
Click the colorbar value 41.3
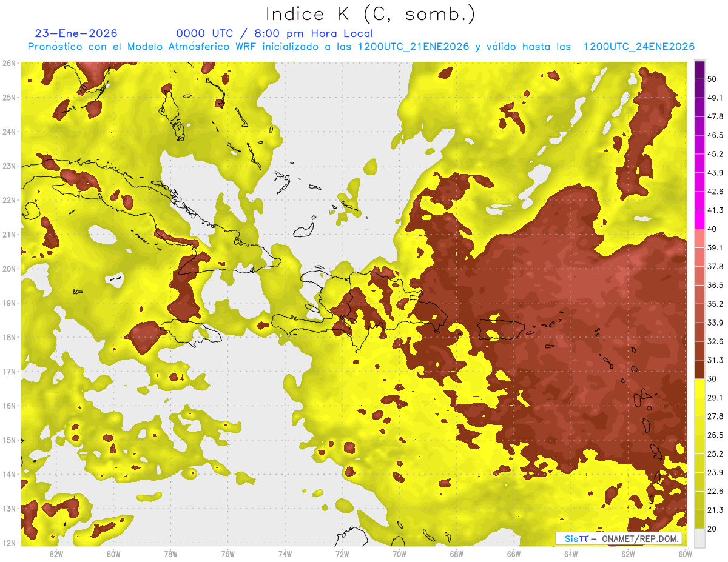[x=715, y=210]
